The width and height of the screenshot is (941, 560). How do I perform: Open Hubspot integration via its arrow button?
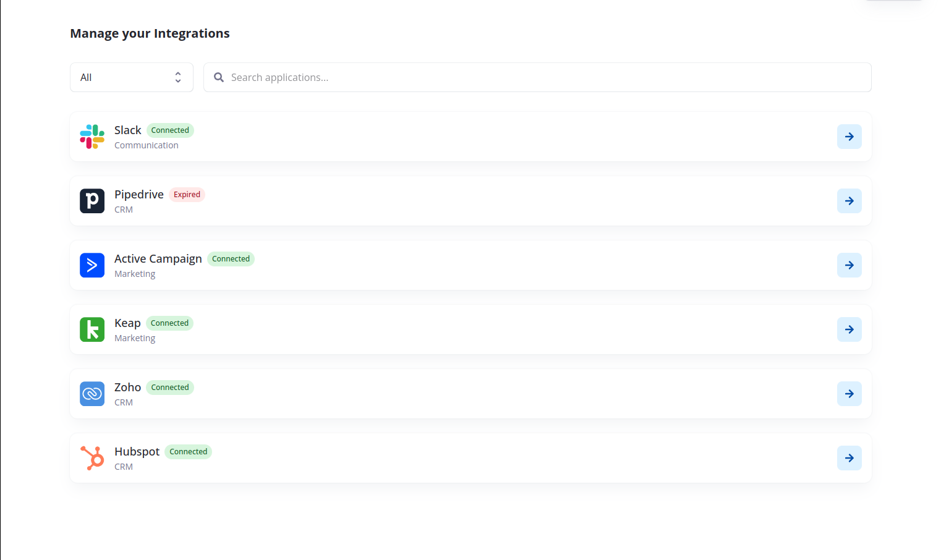tap(849, 458)
